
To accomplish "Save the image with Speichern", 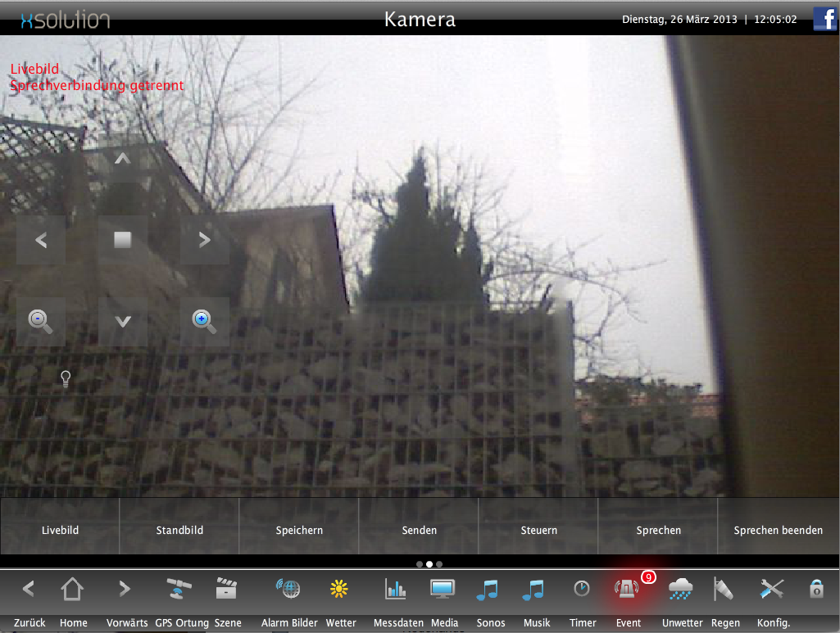I will point(299,530).
